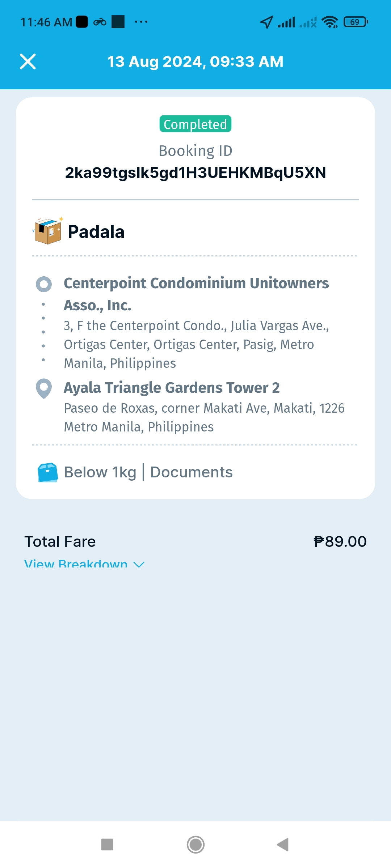
Task: Select the booking ID text
Action: point(195,173)
